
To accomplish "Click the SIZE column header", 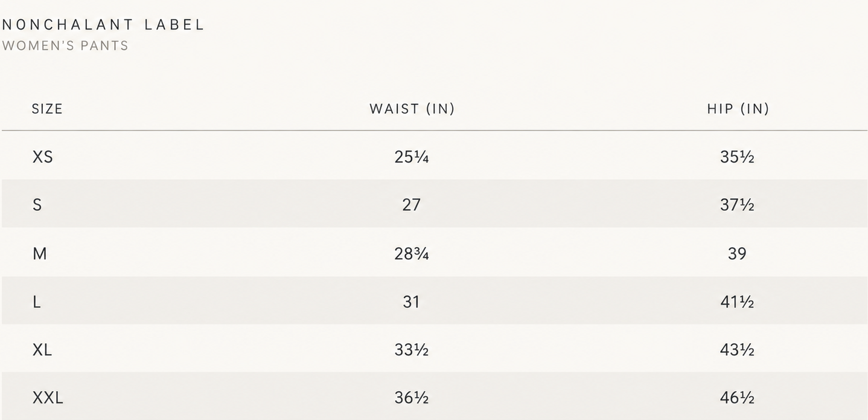I will [x=47, y=109].
